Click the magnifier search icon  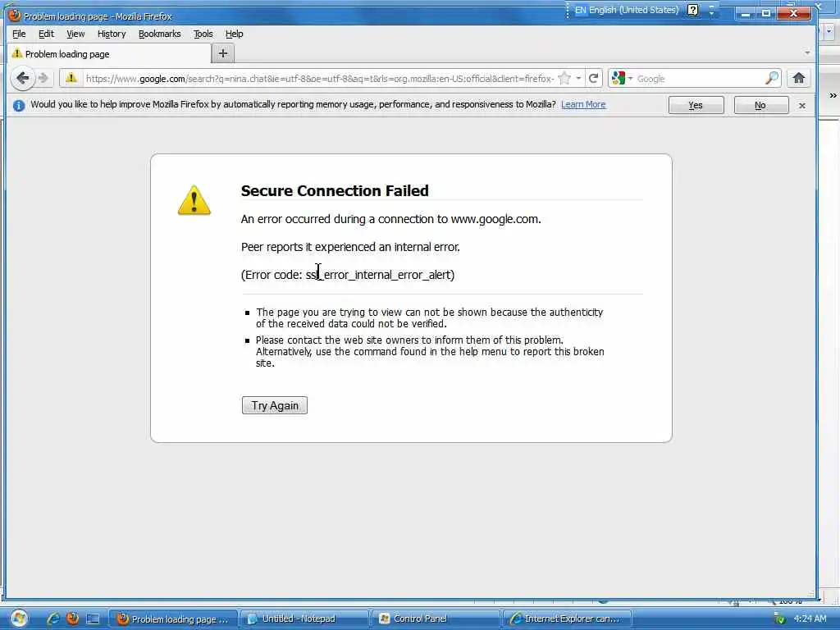coord(772,78)
